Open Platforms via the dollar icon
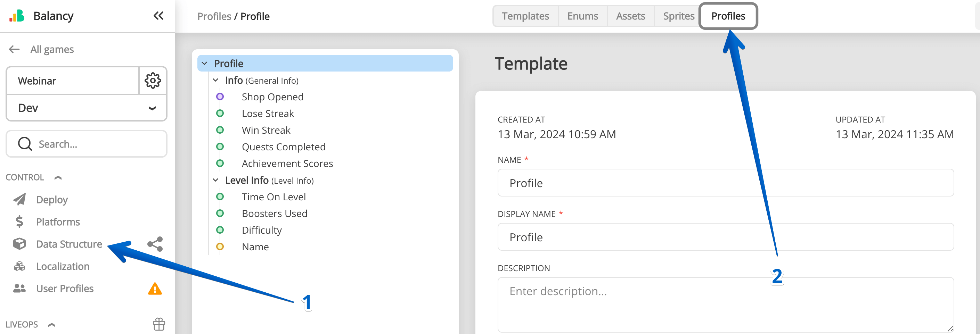This screenshot has width=980, height=334. coord(19,221)
